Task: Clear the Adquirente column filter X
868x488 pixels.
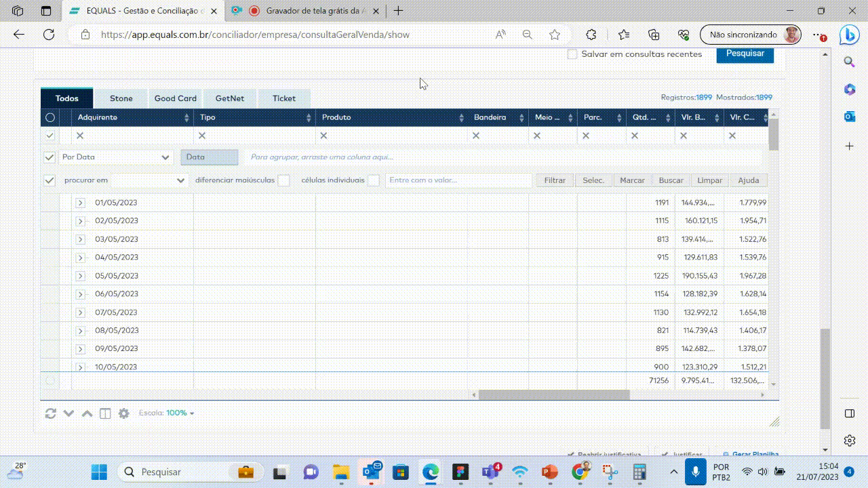Action: tap(80, 136)
